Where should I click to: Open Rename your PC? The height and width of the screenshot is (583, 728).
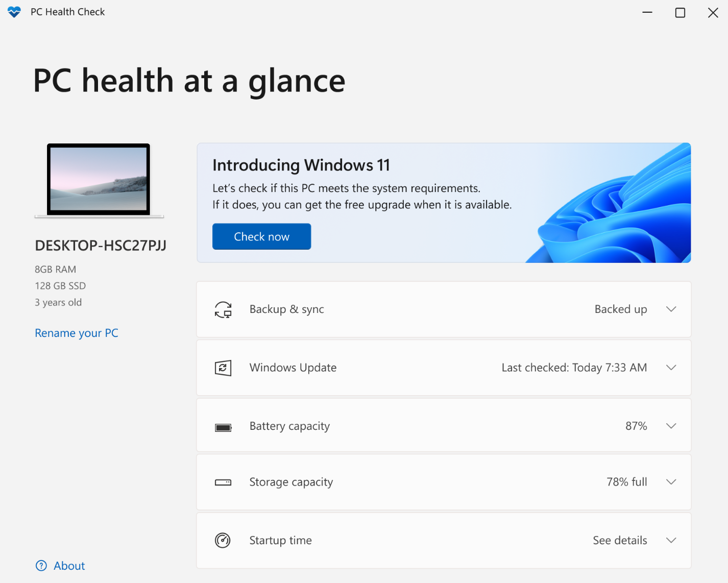pos(76,333)
